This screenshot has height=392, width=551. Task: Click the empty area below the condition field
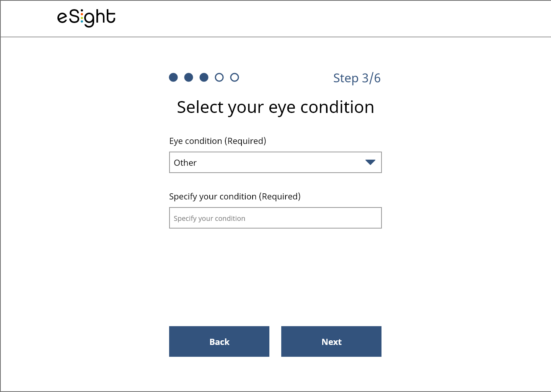275,276
